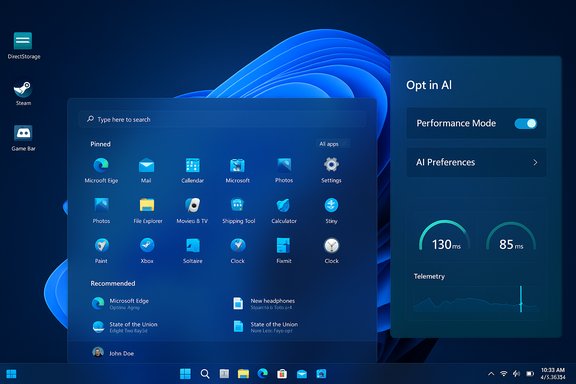Click the Recommended section heading

click(x=113, y=283)
